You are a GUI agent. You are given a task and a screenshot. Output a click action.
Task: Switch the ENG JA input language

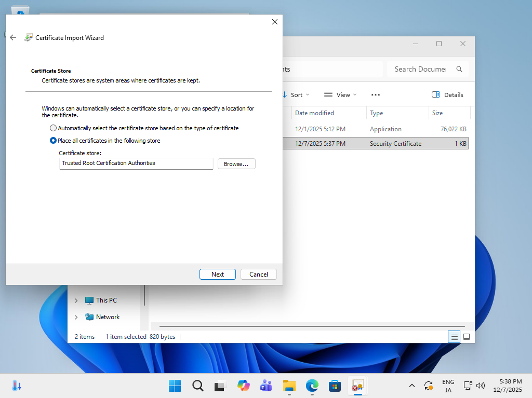coord(448,386)
